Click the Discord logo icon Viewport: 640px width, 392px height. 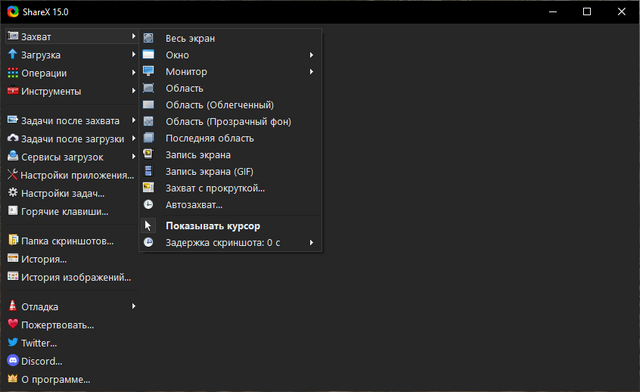(13, 361)
